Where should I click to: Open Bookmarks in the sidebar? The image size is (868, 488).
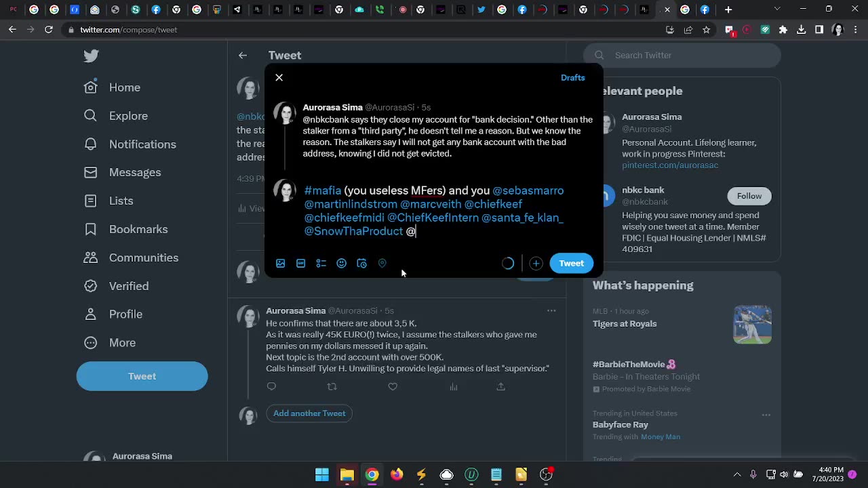point(125,229)
